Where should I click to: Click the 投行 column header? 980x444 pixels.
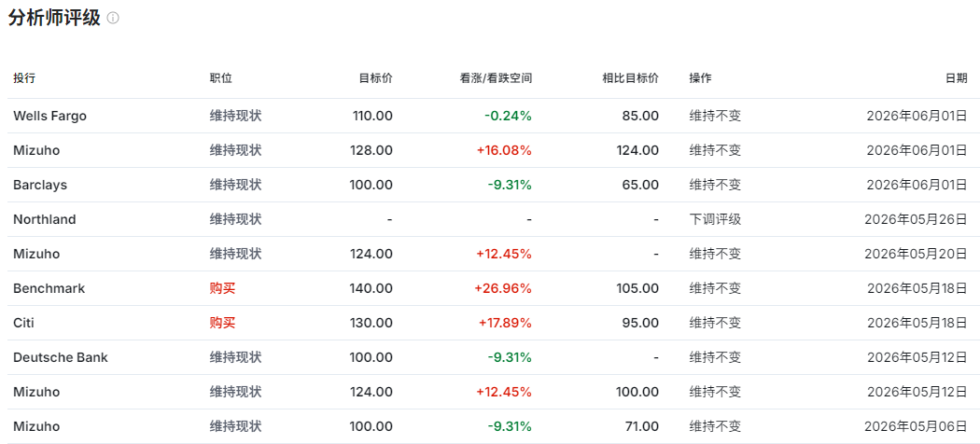[x=24, y=78]
